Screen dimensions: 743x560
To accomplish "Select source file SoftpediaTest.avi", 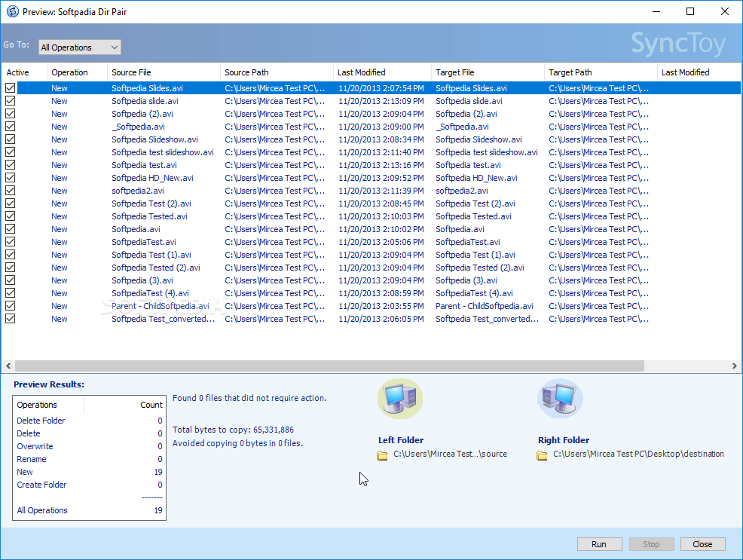I will tap(144, 242).
